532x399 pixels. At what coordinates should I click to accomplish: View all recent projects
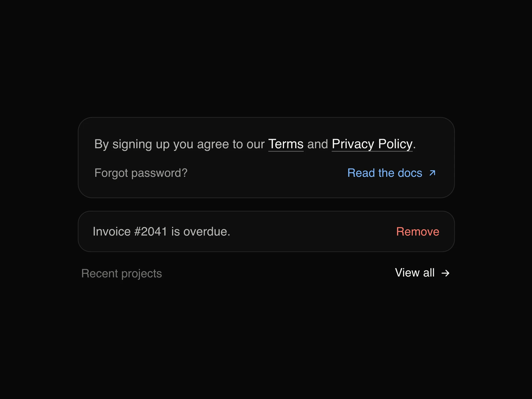(422, 273)
